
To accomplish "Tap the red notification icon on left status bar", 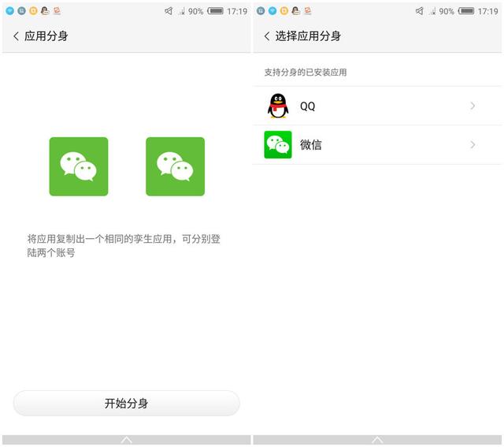I will (x=57, y=10).
